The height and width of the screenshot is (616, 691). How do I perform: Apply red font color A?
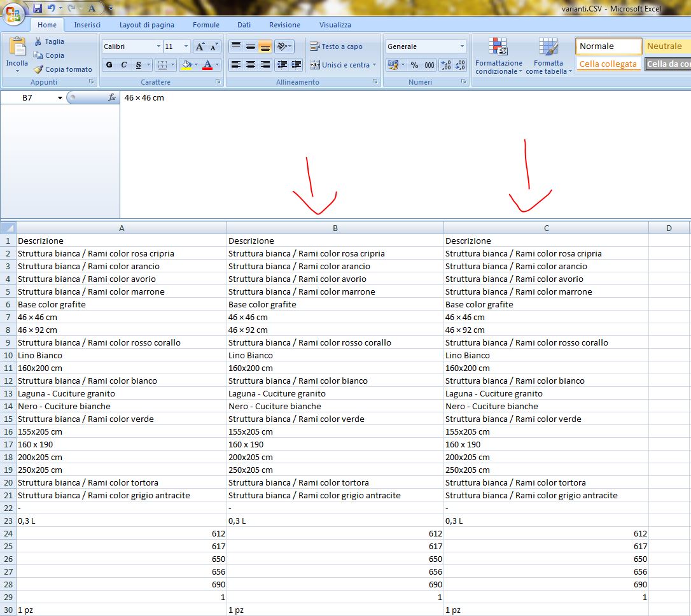coord(207,65)
